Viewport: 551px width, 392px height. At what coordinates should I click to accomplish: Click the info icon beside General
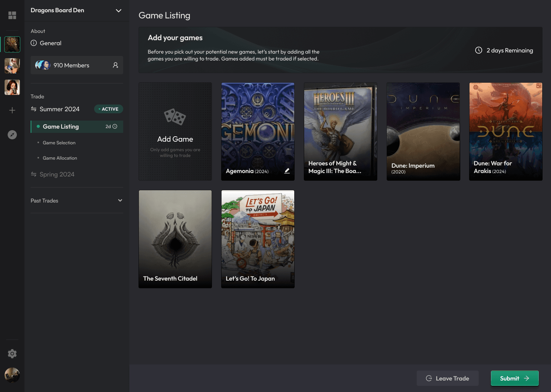pyautogui.click(x=34, y=43)
